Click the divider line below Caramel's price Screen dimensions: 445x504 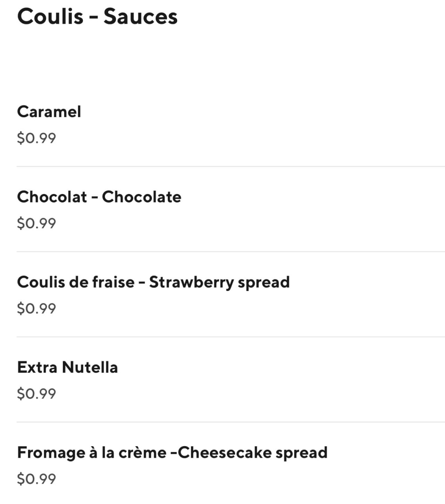click(x=231, y=167)
